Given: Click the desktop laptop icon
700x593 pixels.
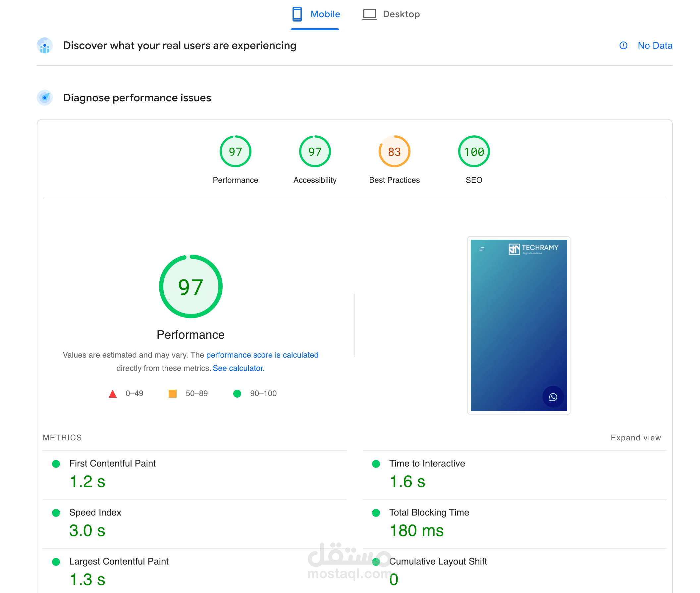Looking at the screenshot, I should (369, 14).
